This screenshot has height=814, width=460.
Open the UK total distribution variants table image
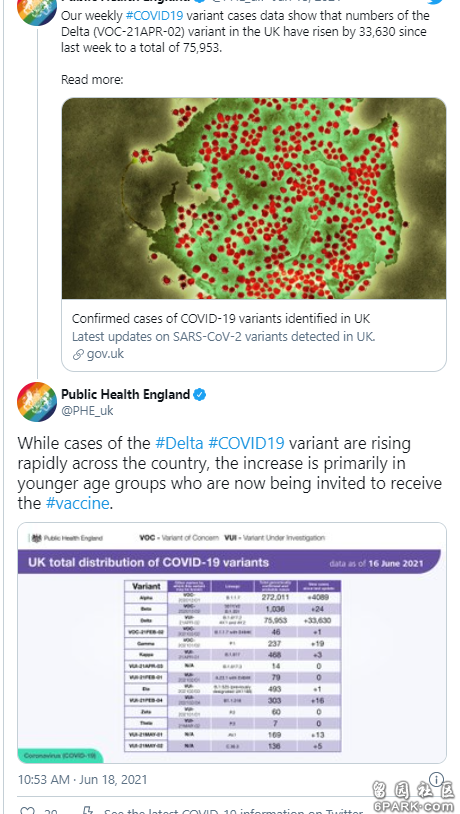pos(232,643)
